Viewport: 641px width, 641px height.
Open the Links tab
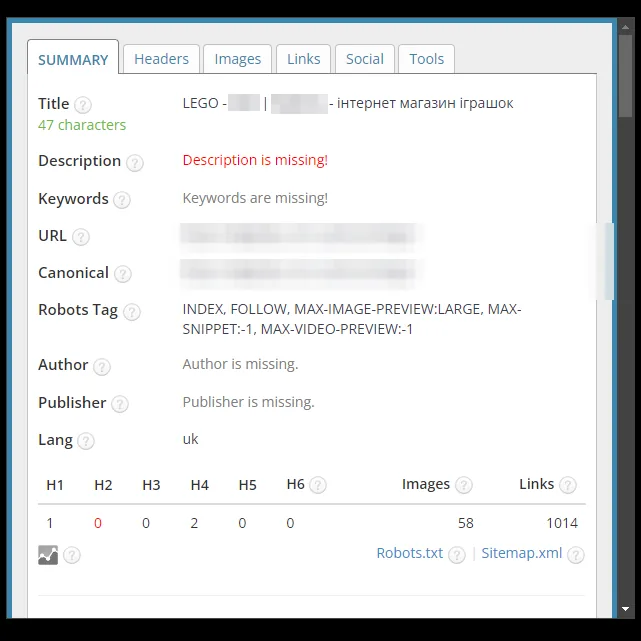pos(303,59)
